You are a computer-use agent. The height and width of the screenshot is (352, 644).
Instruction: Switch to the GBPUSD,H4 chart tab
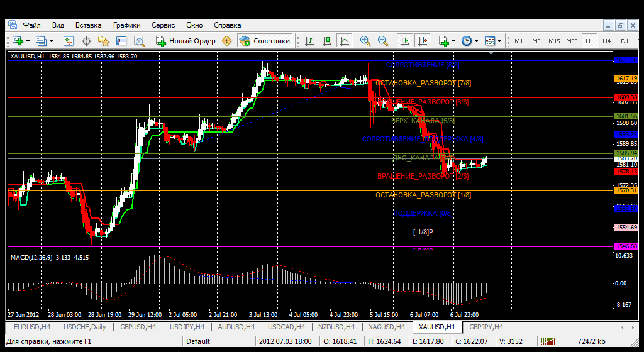pos(138,327)
